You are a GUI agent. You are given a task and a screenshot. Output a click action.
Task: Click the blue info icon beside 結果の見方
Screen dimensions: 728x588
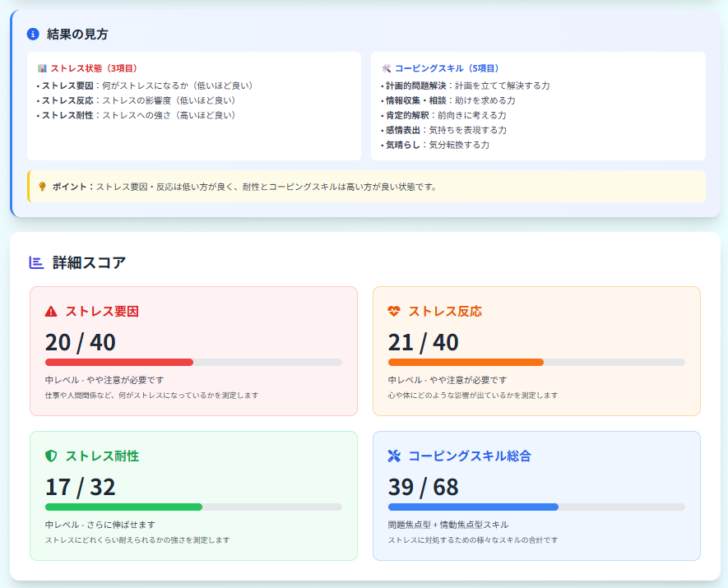pyautogui.click(x=33, y=35)
